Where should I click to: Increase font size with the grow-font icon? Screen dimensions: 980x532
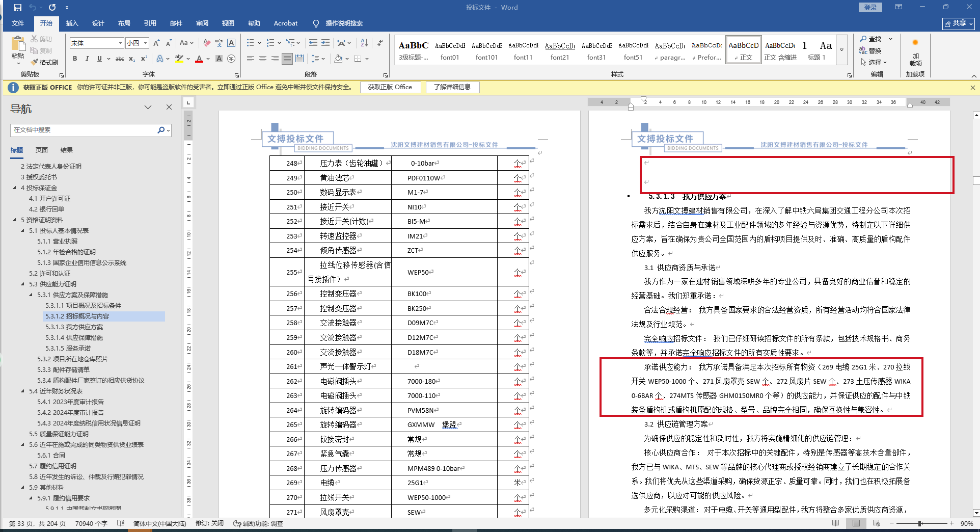[x=156, y=43]
